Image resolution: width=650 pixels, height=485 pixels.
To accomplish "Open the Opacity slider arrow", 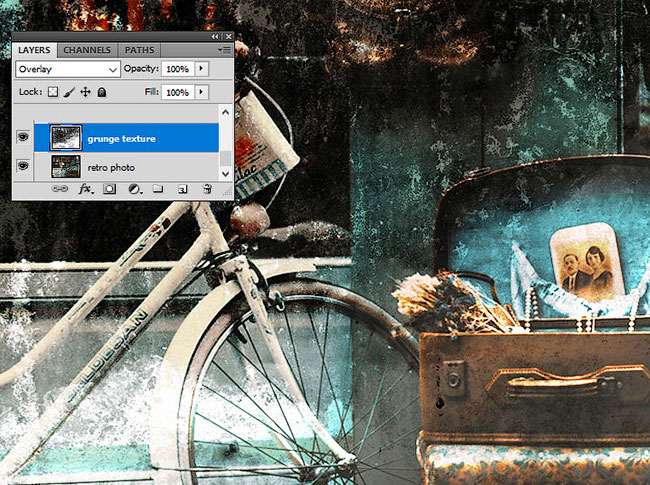I will pos(201,69).
